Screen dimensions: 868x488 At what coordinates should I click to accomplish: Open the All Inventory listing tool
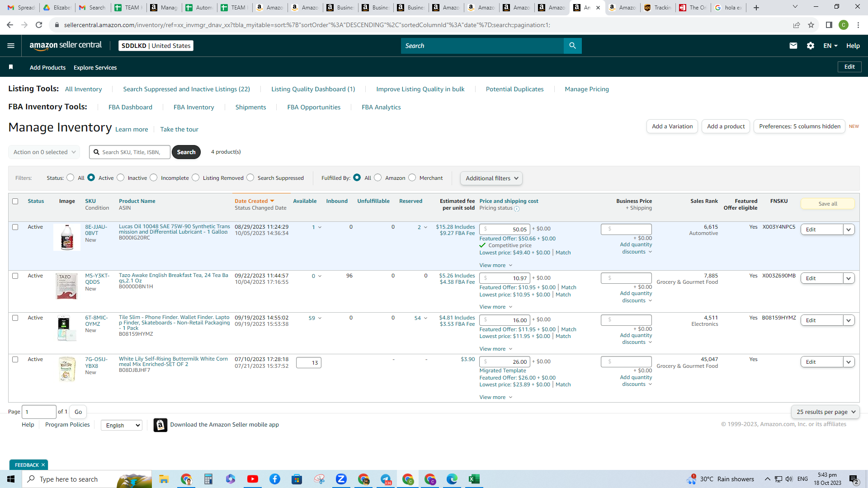(x=84, y=89)
